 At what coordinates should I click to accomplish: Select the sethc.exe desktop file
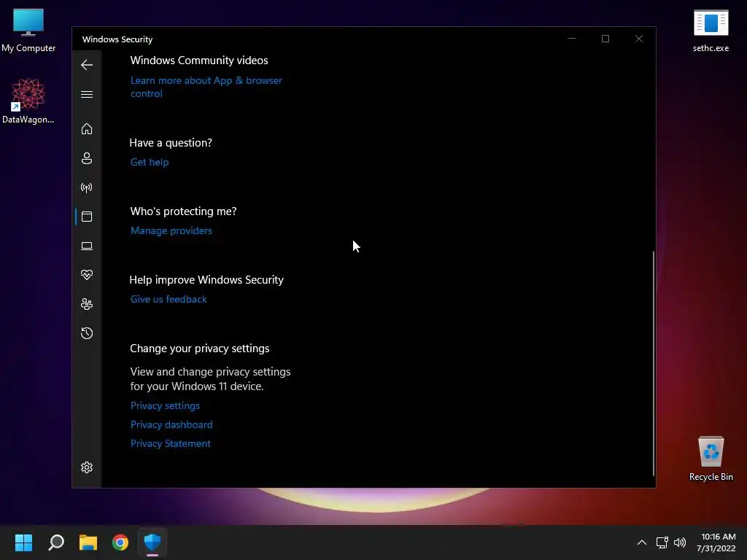711,31
